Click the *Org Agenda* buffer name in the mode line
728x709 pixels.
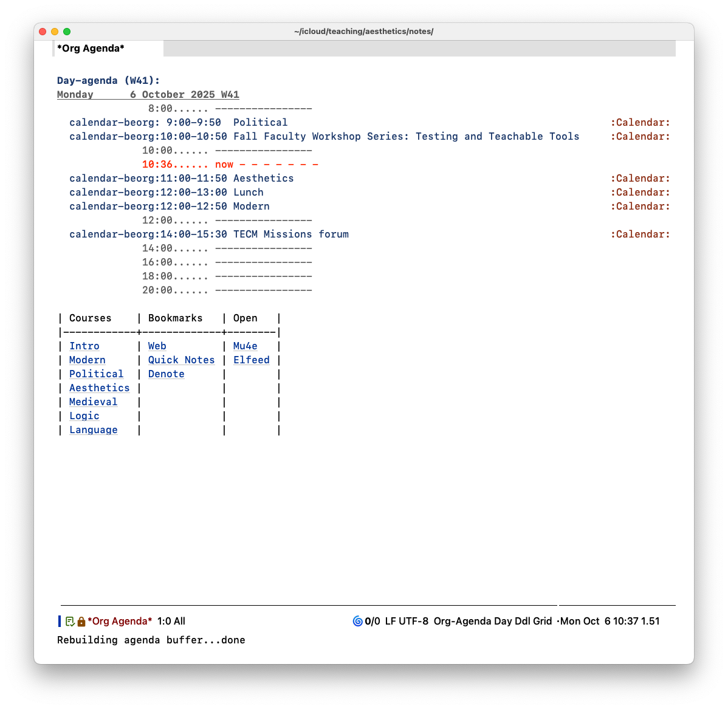(x=120, y=621)
